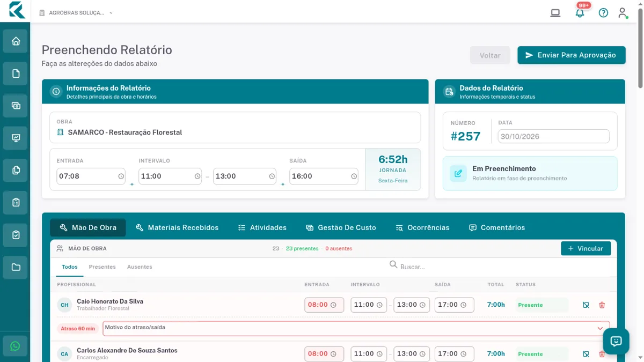Click crossed-note icon for Carlos Alexandre

586,354
